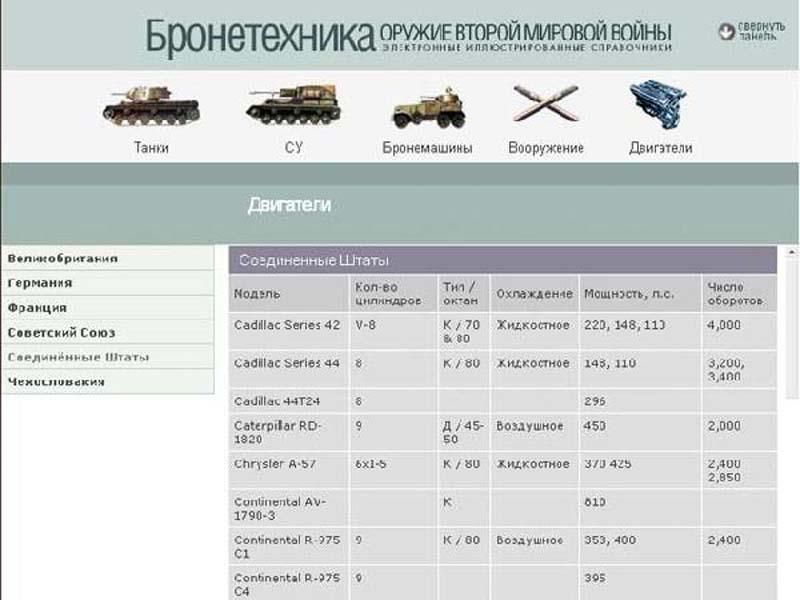Select Соединённые Штаты in the sidebar
The image size is (800, 600).
[78, 357]
